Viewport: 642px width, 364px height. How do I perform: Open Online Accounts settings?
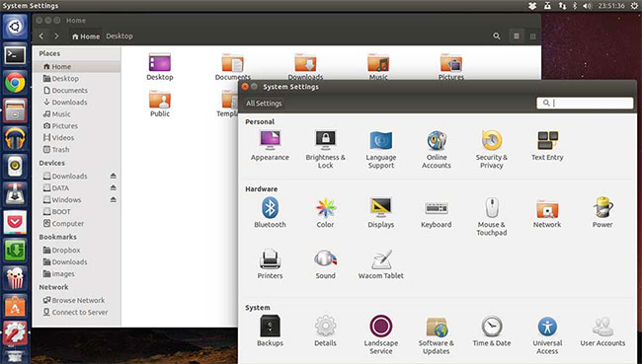point(437,149)
